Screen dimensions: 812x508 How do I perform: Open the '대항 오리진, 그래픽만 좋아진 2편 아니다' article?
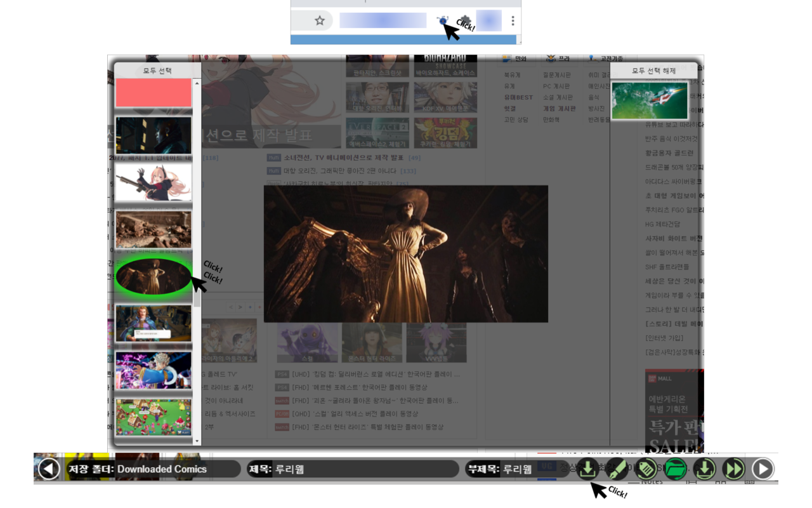coord(340,171)
